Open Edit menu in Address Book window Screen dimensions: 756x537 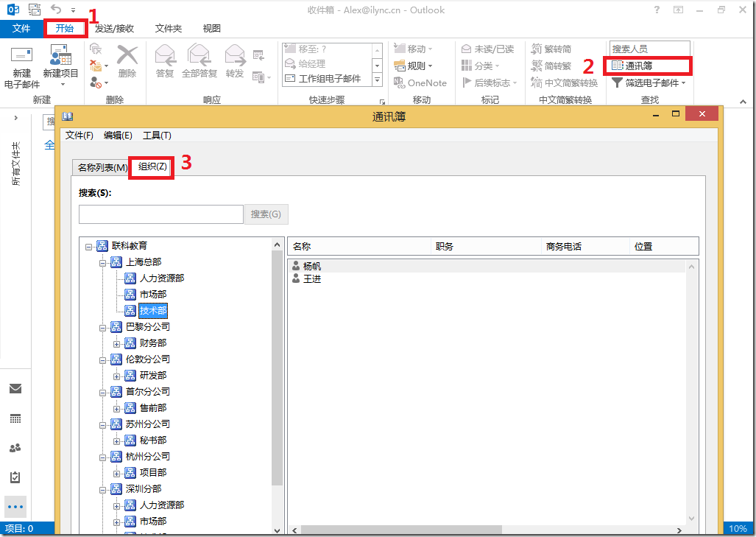coord(118,136)
